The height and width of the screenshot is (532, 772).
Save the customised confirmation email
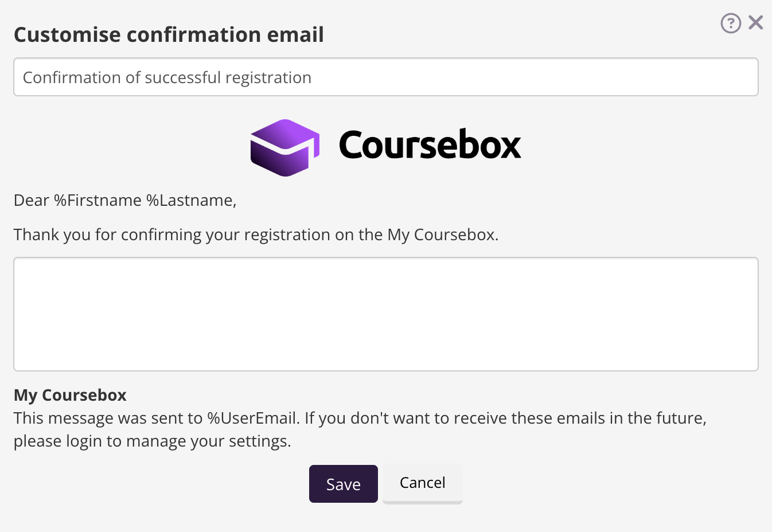[343, 483]
